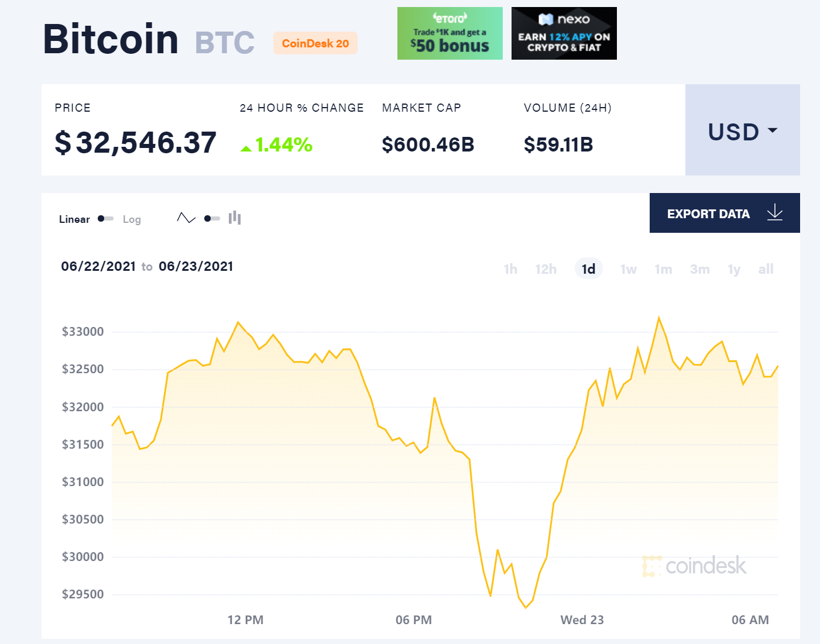Click the EXPORT DATA button
This screenshot has height=644, width=820.
pos(725,213)
